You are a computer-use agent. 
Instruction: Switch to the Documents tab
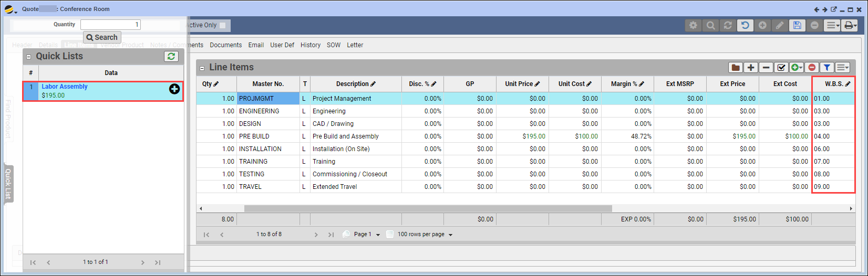coord(225,45)
